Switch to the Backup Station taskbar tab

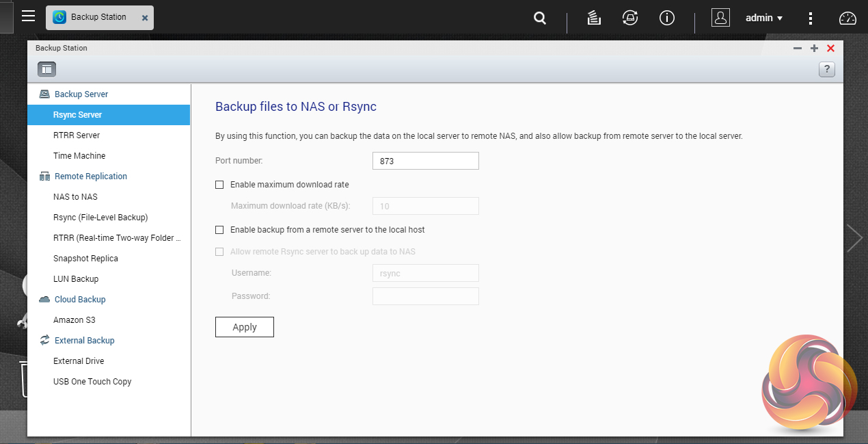tap(98, 18)
